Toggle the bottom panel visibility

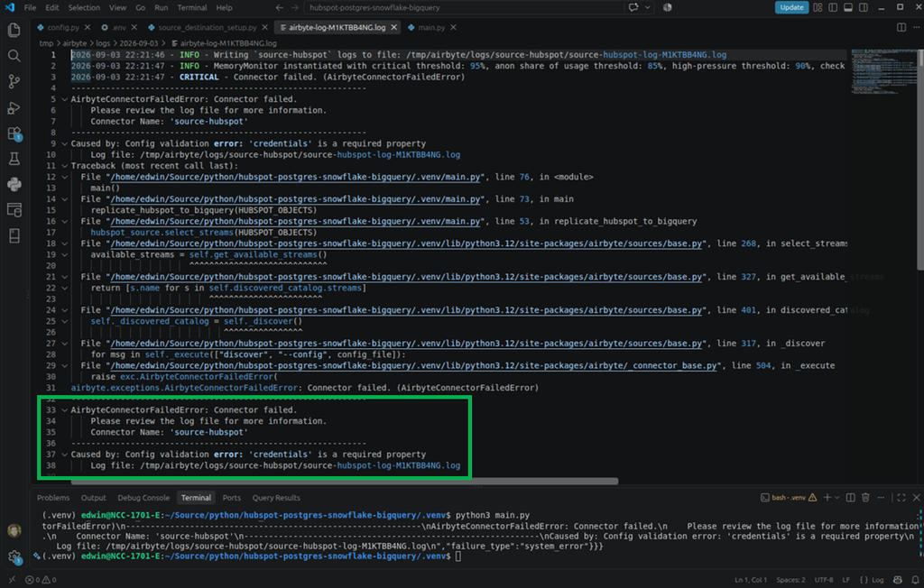848,7
